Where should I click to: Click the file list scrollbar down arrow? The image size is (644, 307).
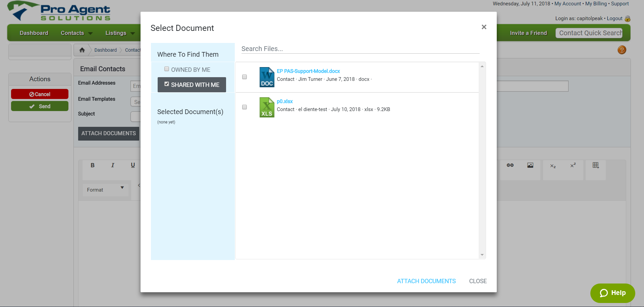pyautogui.click(x=482, y=255)
